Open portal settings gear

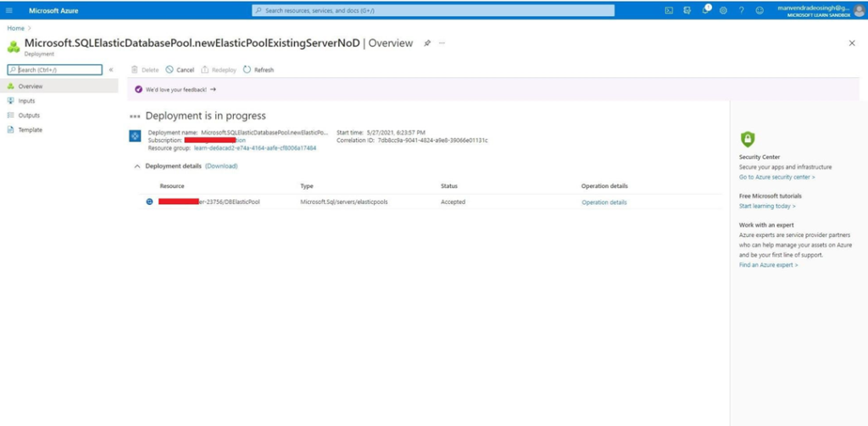click(723, 10)
